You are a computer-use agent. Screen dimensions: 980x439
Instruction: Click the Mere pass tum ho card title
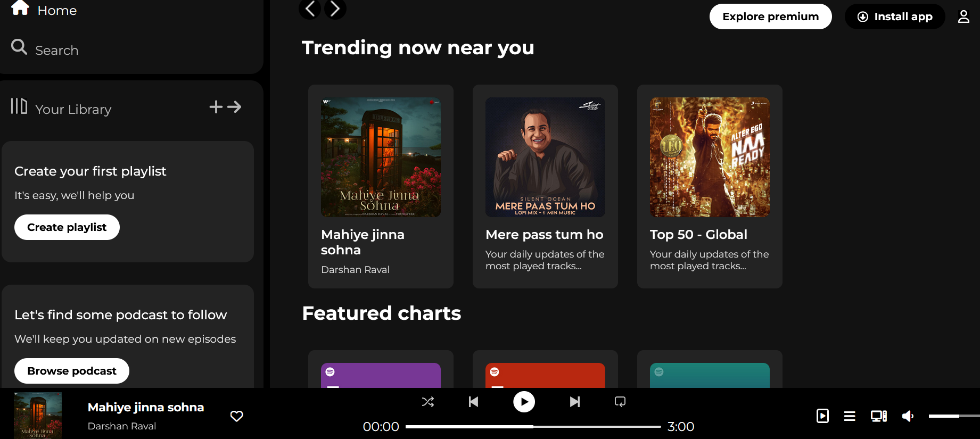point(545,235)
